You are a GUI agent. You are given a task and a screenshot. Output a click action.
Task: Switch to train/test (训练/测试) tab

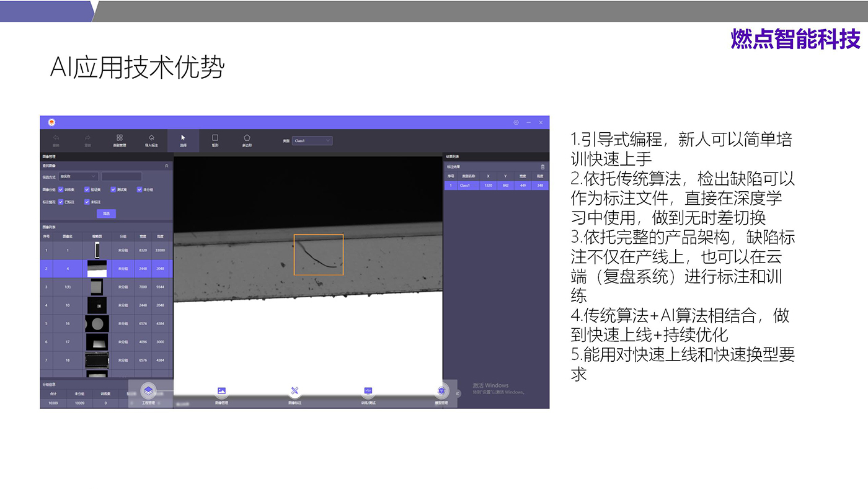point(368,392)
